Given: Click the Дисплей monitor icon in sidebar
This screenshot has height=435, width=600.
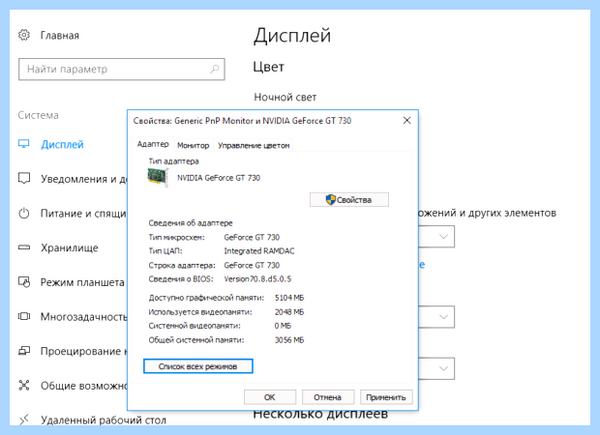Looking at the screenshot, I should tap(24, 144).
